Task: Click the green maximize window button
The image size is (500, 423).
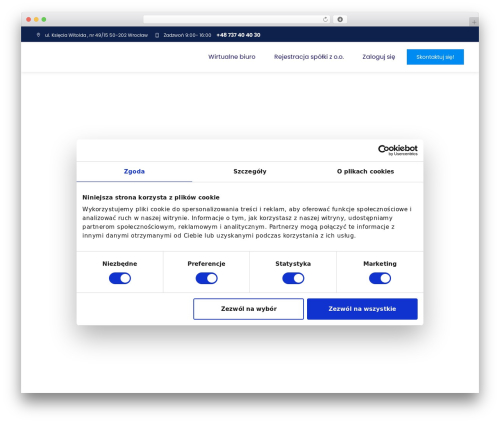Action: [x=44, y=19]
